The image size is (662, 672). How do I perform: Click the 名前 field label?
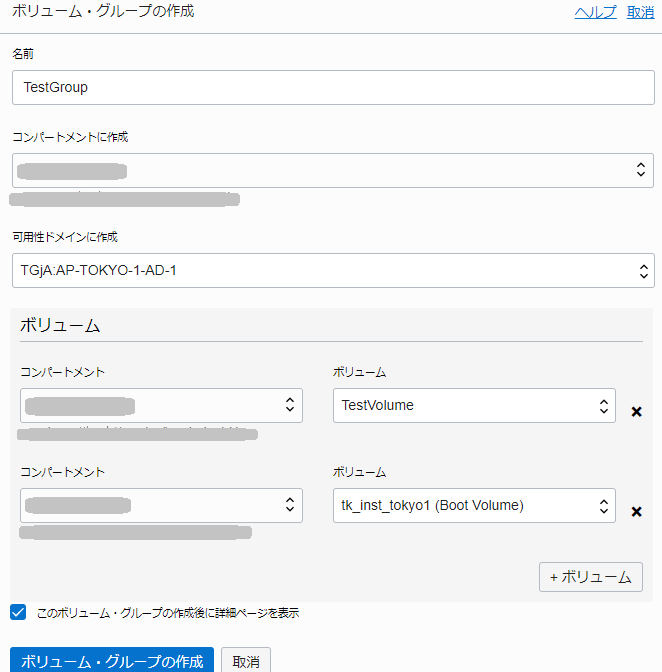coord(23,53)
